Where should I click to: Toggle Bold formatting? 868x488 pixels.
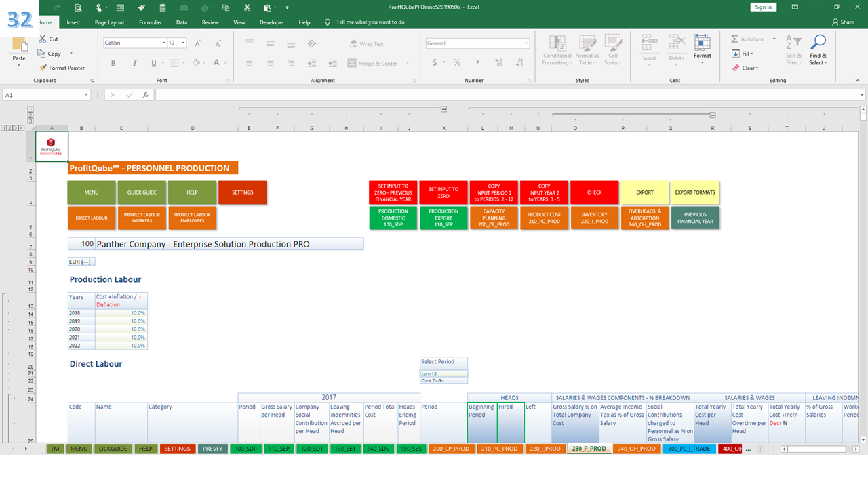[x=113, y=63]
